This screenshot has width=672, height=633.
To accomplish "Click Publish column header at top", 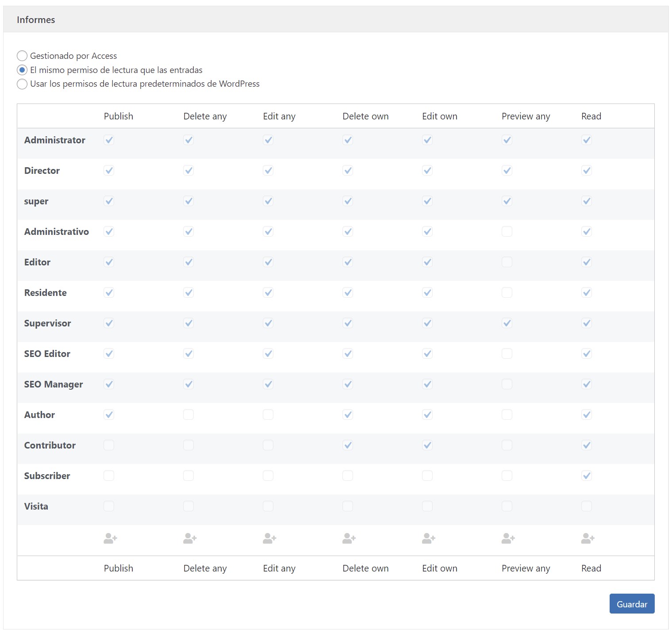I will 119,116.
